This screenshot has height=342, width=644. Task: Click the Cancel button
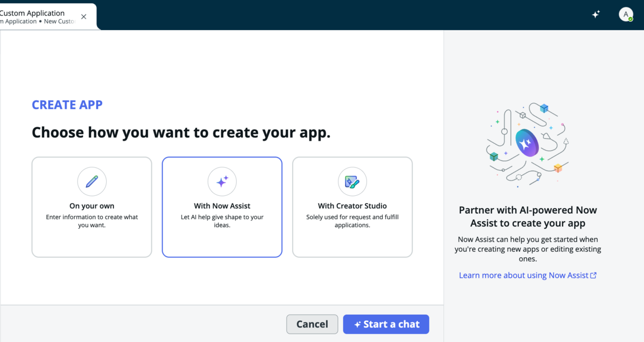click(312, 324)
